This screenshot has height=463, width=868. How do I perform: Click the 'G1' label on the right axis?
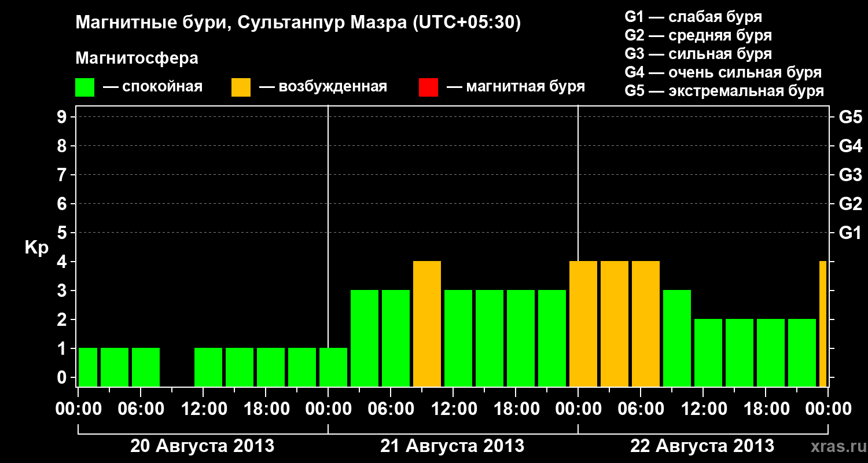coord(850,233)
